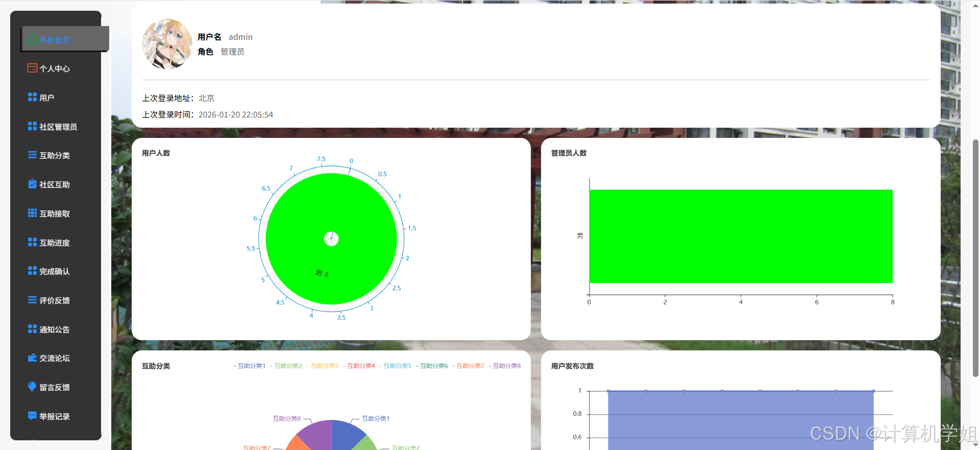
Task: Click the grid icon beside 完成确认
Action: [x=32, y=271]
